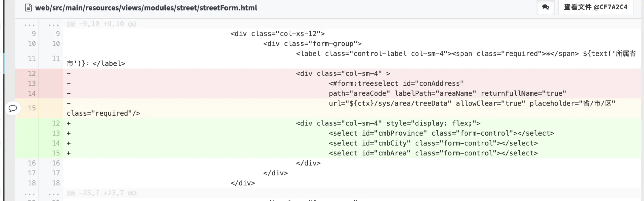Screen dimensions: 644x201
Task: Expand old-column ellipsis at the @@ -23,7 hunk
Action: click(x=30, y=193)
